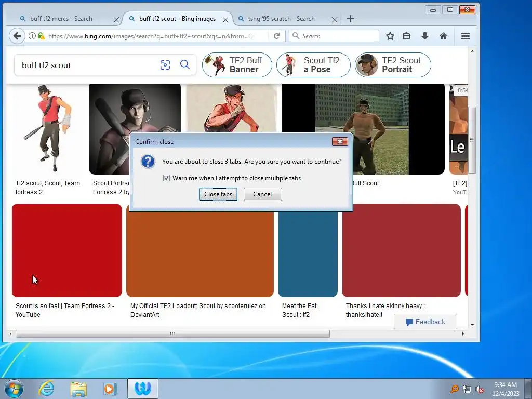
Task: Close the 'buff tf2 mercs' tab
Action: point(116,20)
